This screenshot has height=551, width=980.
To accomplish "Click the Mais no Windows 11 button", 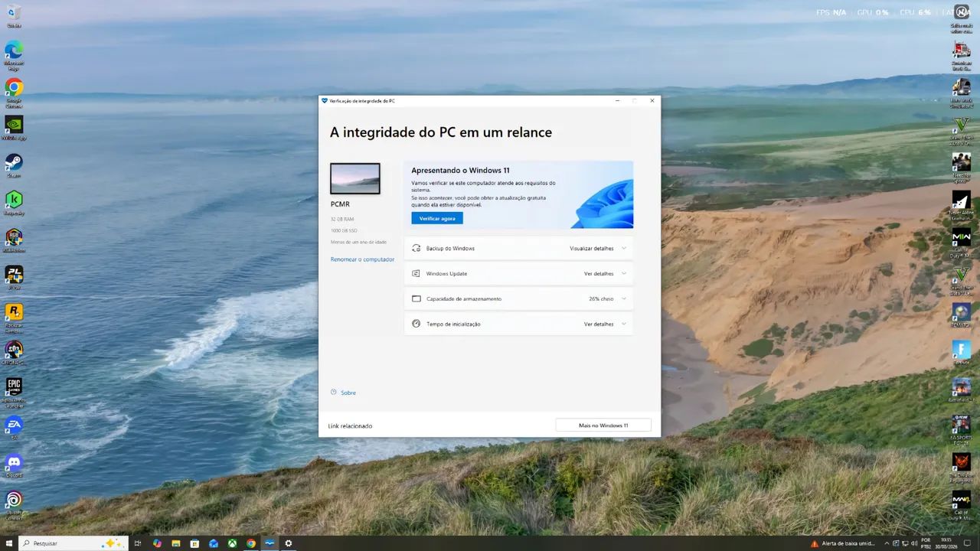I will (603, 425).
